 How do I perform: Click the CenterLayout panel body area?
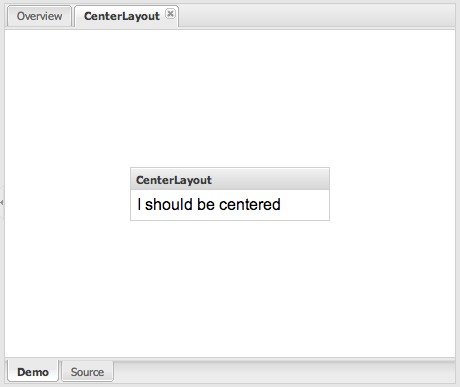(230, 205)
